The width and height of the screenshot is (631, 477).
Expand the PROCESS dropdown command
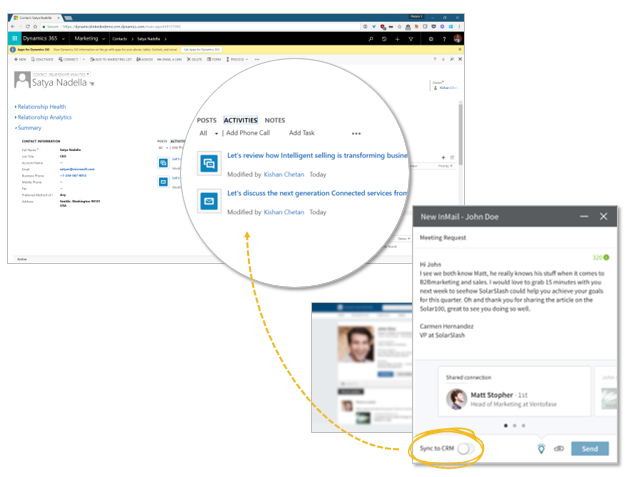(237, 59)
